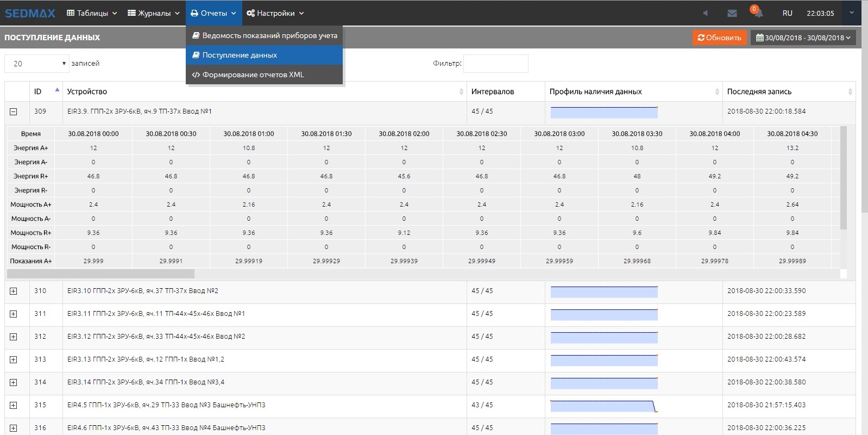Click the horizontal scrollbar of details table

(x=100, y=274)
